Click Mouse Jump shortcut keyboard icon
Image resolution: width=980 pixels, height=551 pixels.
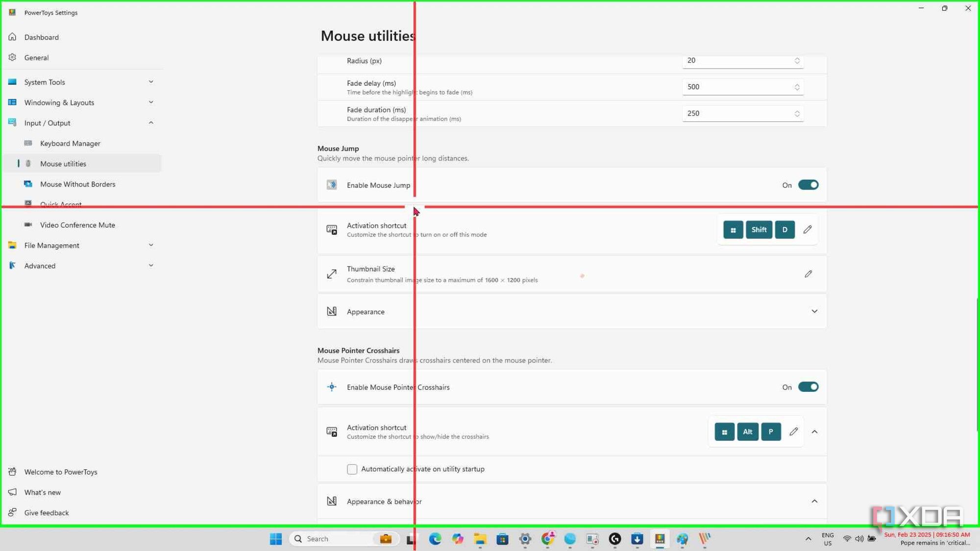(332, 230)
